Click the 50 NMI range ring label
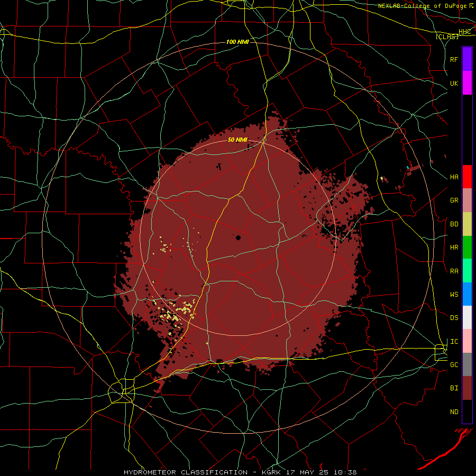The width and height of the screenshot is (476, 476). pos(237,140)
